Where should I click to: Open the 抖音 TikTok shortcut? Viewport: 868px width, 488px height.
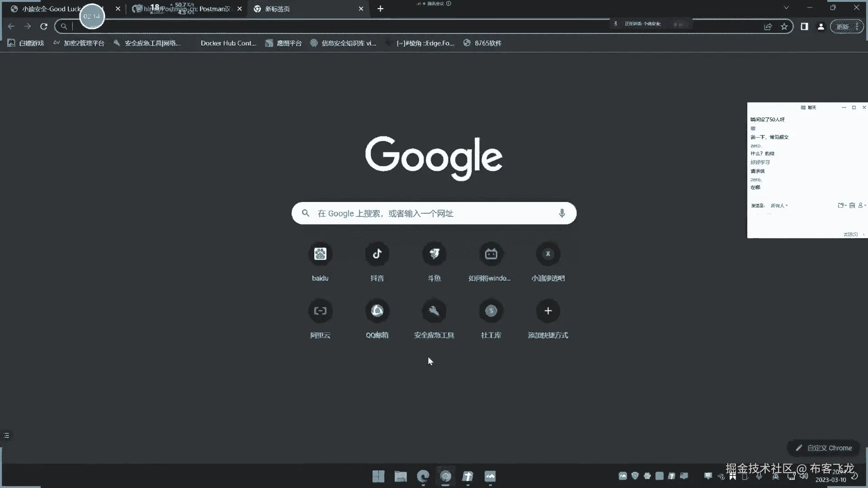pyautogui.click(x=377, y=254)
